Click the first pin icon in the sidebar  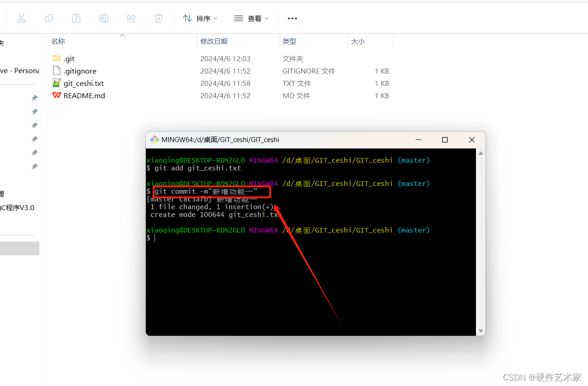[34, 98]
